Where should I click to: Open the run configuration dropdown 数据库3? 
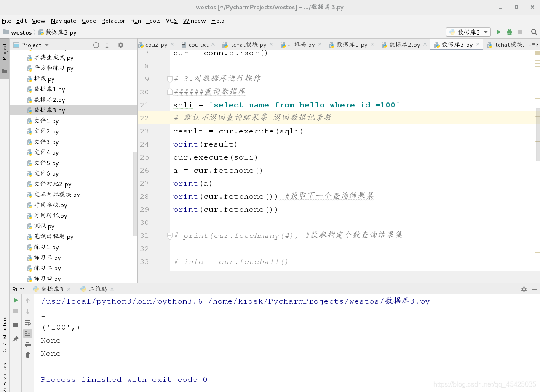[x=468, y=32]
